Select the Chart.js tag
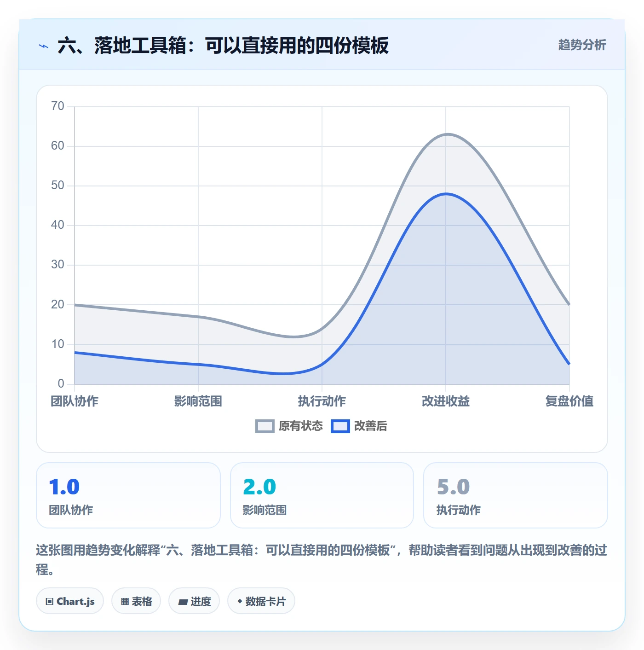This screenshot has width=644, height=650. 70,601
